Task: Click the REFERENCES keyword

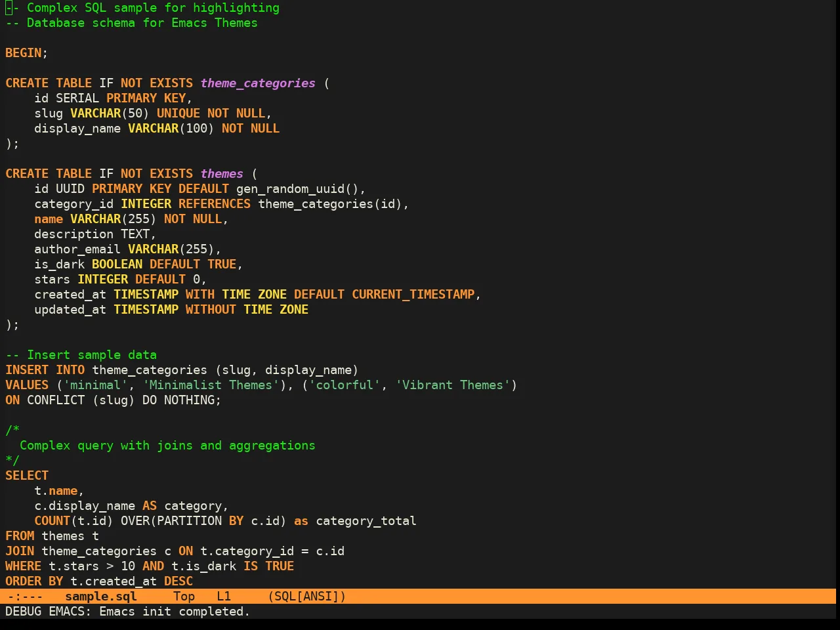Action: (x=215, y=204)
